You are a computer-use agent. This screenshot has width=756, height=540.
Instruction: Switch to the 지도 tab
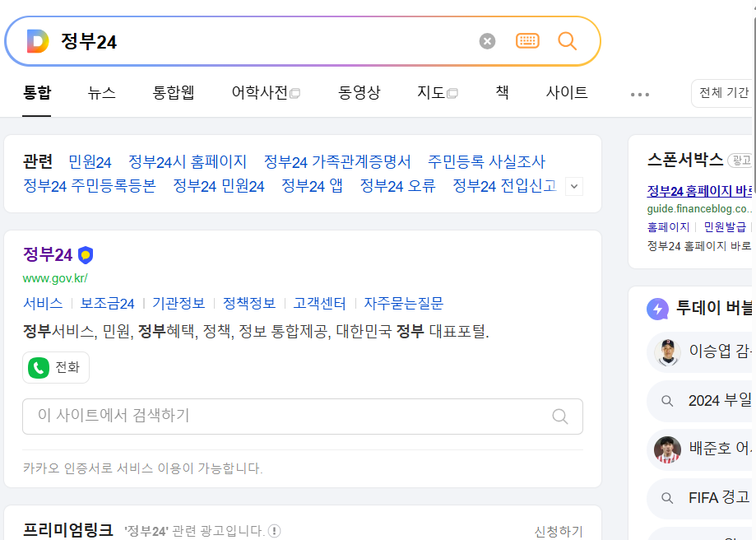pos(429,94)
